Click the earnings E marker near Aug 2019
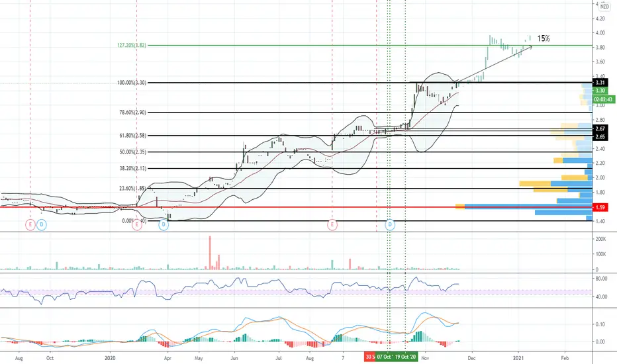 (30, 225)
